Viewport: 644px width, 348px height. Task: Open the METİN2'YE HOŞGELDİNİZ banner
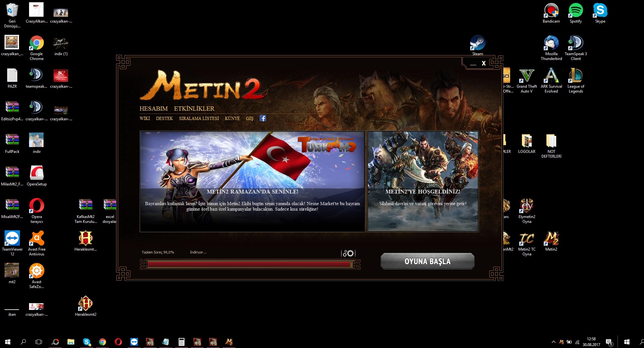click(423, 181)
